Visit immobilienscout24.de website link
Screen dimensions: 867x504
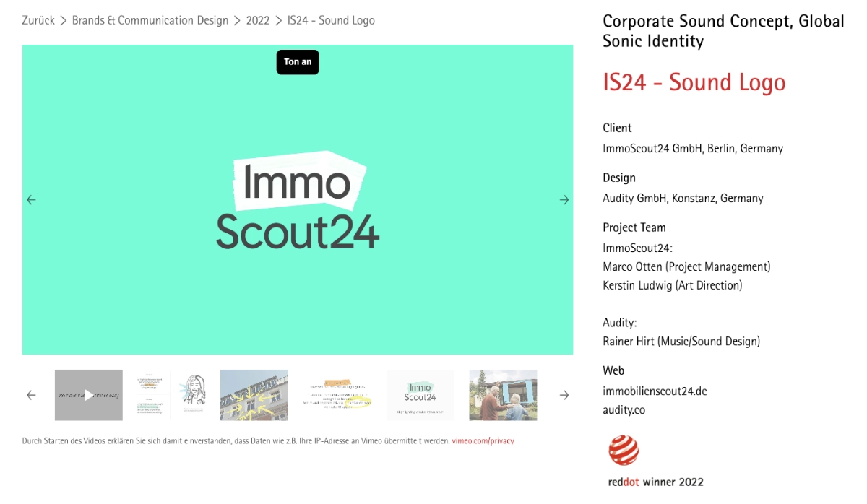(x=655, y=391)
